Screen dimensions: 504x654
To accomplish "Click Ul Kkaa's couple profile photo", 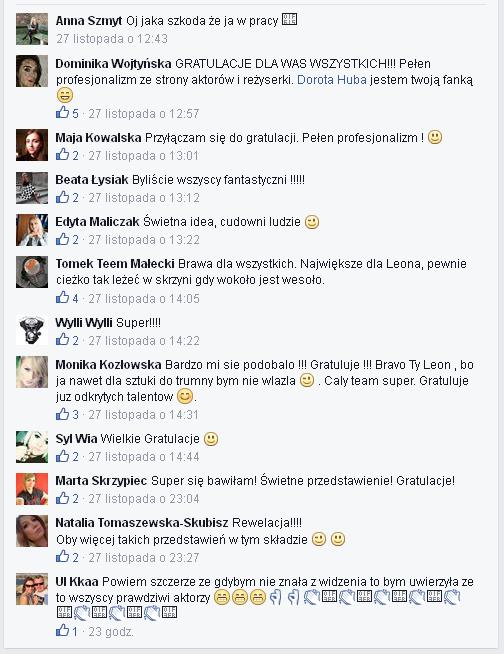I will point(32,589).
